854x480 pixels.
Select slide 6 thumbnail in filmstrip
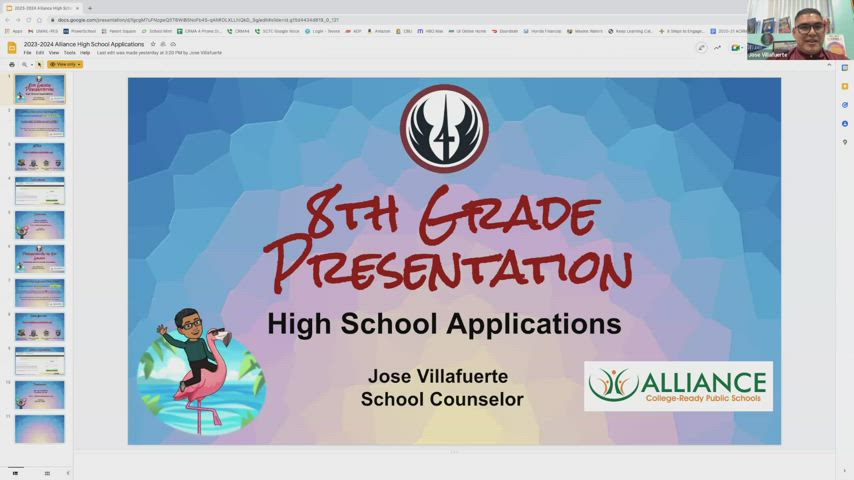[x=40, y=259]
